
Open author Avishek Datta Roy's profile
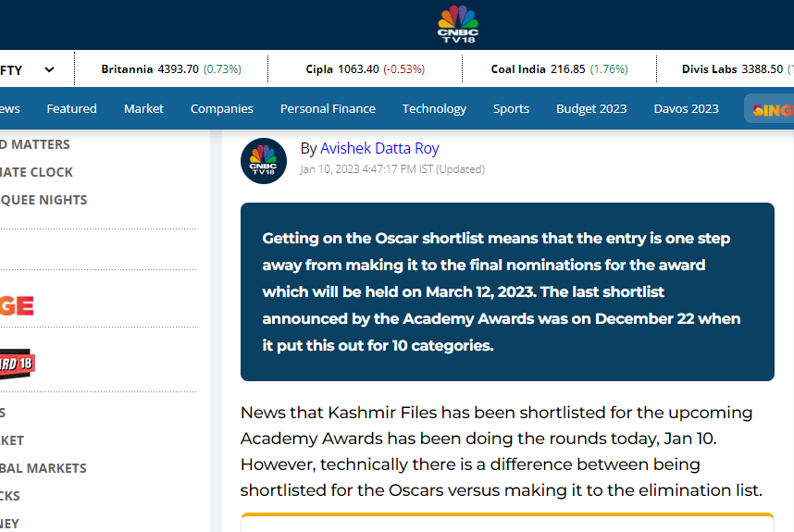[379, 148]
